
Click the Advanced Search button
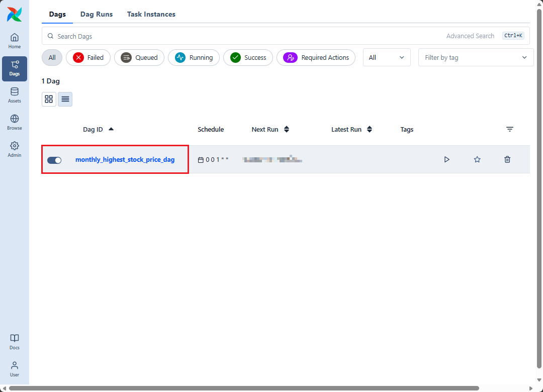pos(470,36)
